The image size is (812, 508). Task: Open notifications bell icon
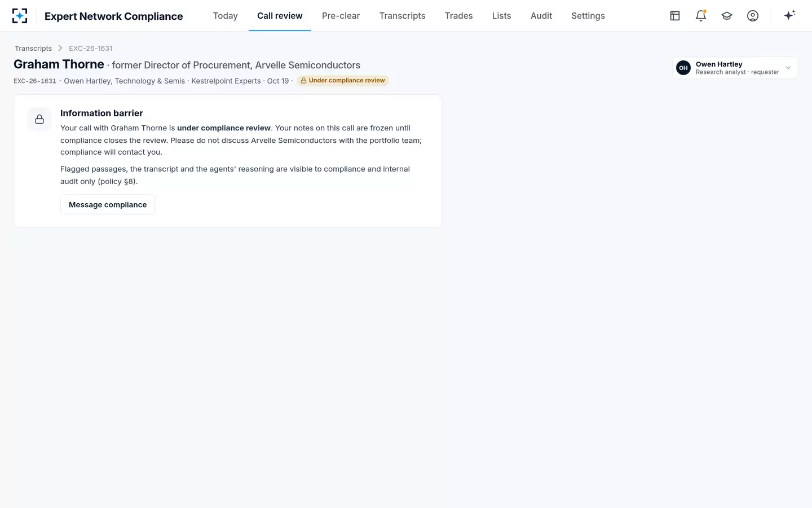tap(701, 16)
